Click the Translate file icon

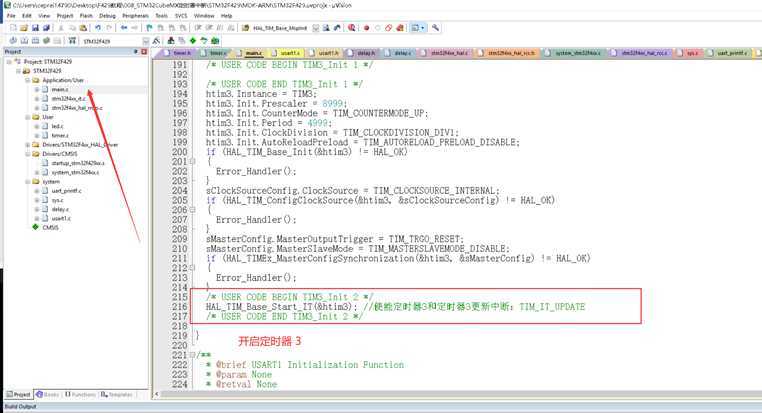point(13,41)
